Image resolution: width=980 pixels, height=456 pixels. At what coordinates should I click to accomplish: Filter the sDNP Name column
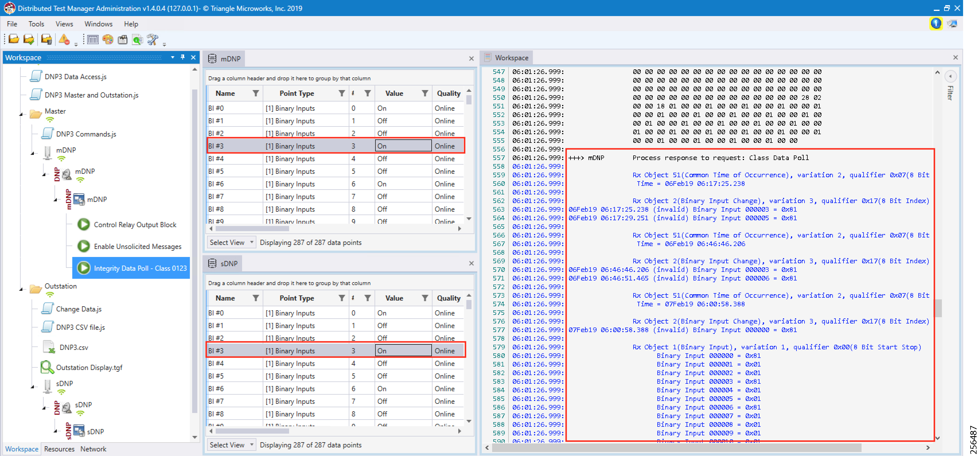point(256,298)
